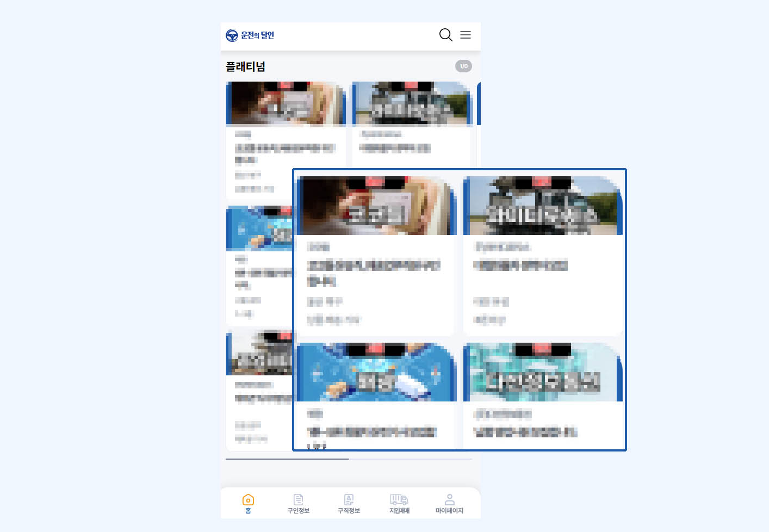Open 마이페이지 person icon
This screenshot has width=769, height=532.
[449, 499]
